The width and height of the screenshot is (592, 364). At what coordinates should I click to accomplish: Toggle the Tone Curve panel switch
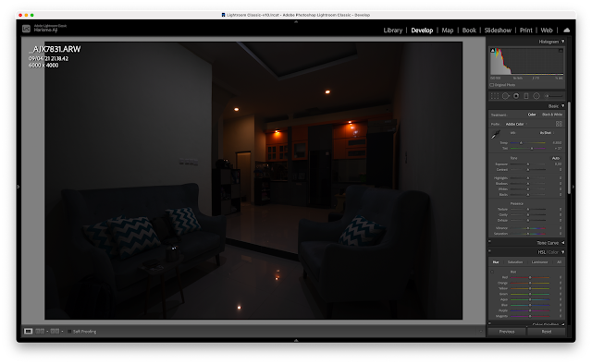[489, 241]
